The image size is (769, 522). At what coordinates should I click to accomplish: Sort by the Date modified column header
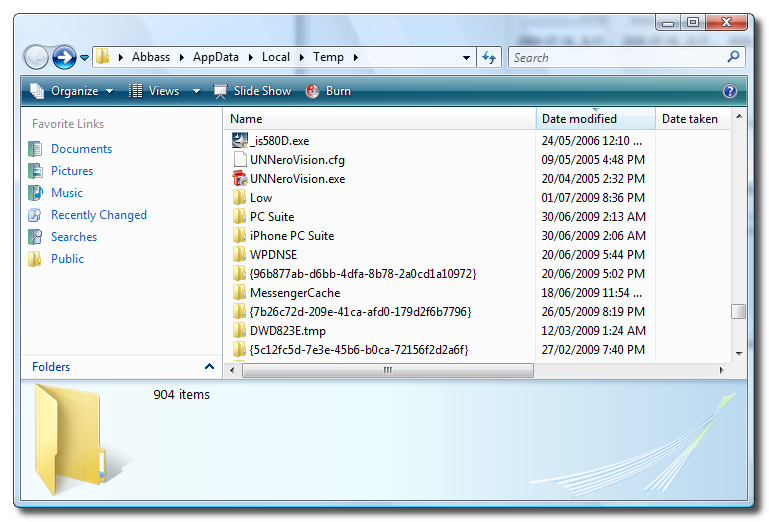[x=580, y=119]
